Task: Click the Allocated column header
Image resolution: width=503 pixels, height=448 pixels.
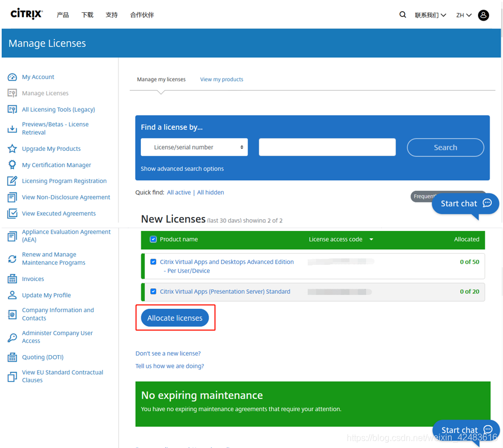Action: (x=466, y=239)
